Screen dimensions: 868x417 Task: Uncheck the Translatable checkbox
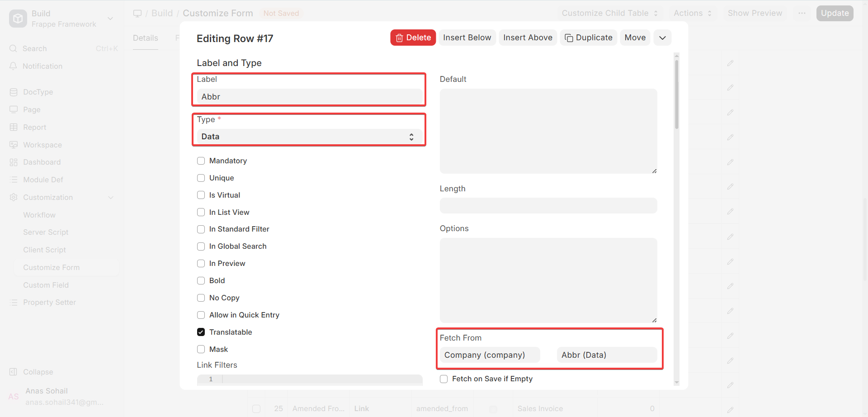click(x=201, y=332)
